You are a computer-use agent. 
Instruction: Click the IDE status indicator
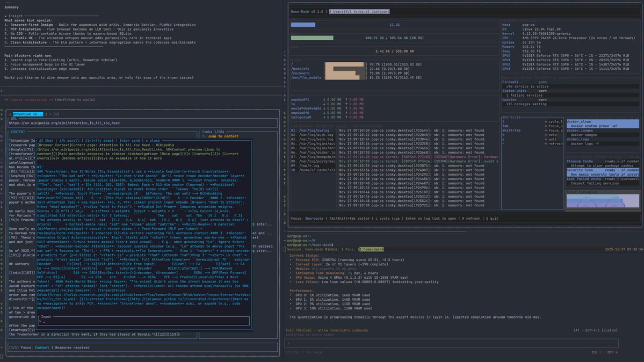click(596, 352)
